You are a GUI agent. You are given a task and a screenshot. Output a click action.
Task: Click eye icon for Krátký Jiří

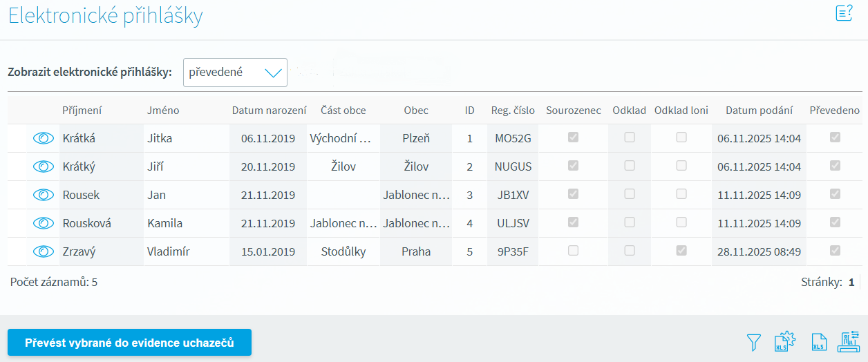coord(44,166)
